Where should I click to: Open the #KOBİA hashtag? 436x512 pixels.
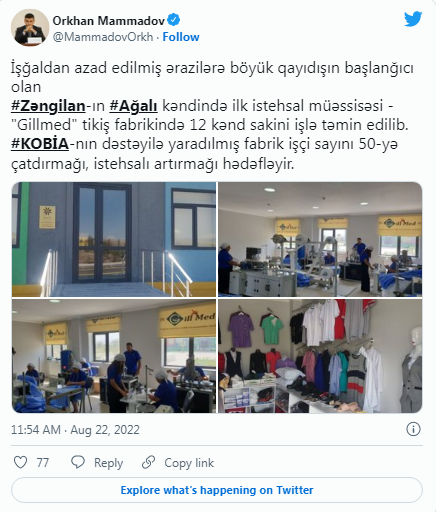(x=40, y=144)
